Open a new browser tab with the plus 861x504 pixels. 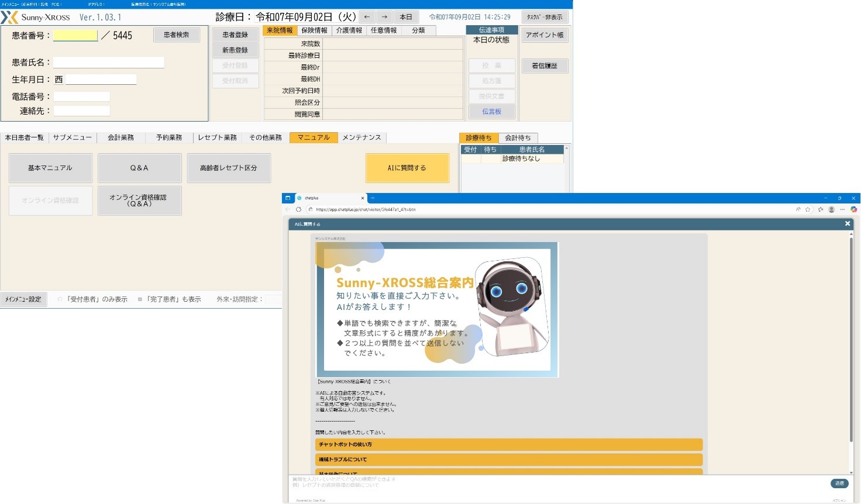click(373, 198)
